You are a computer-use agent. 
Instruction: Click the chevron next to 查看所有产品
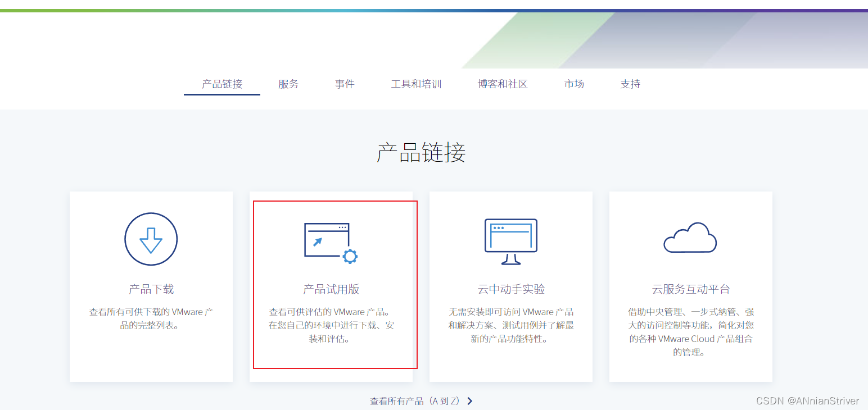[470, 401]
